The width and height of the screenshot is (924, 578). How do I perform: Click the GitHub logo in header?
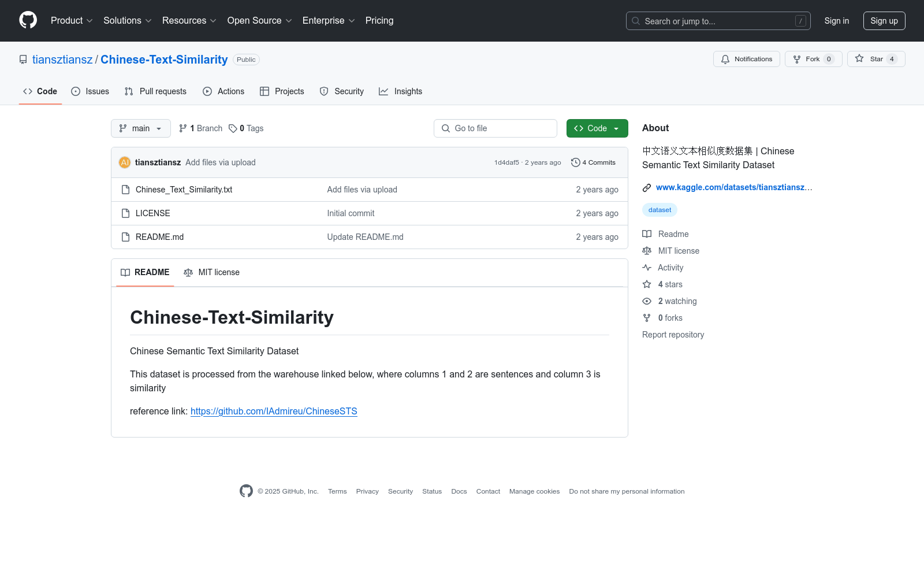point(28,20)
